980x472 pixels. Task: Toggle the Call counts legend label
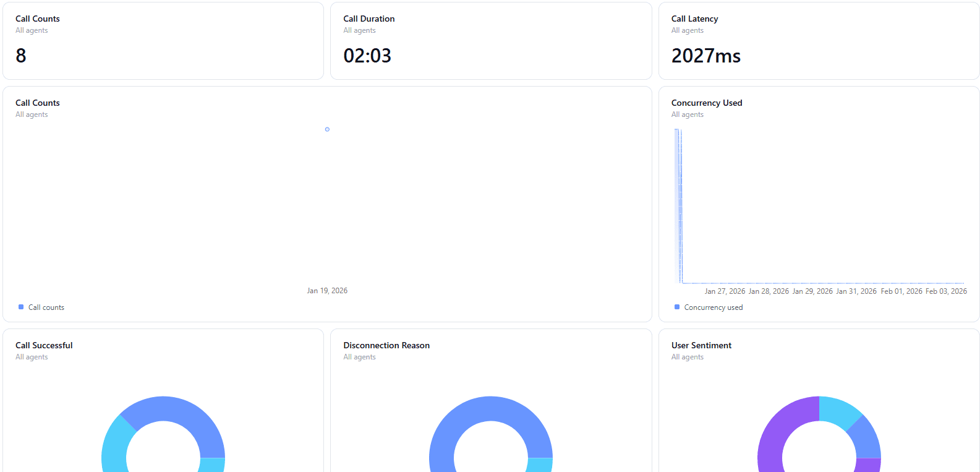point(46,307)
